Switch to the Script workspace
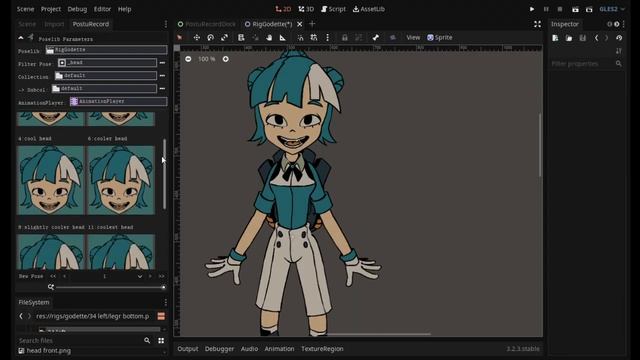Screen dimensions: 640x360 pos(333,9)
